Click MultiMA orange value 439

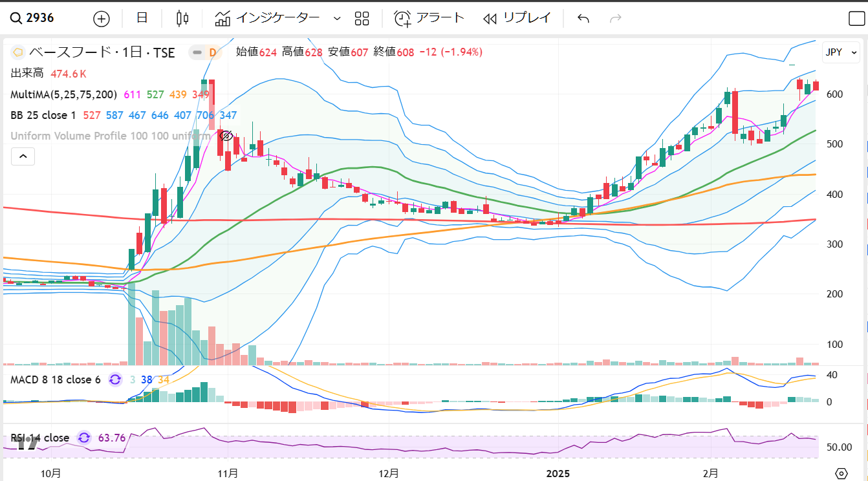[178, 94]
